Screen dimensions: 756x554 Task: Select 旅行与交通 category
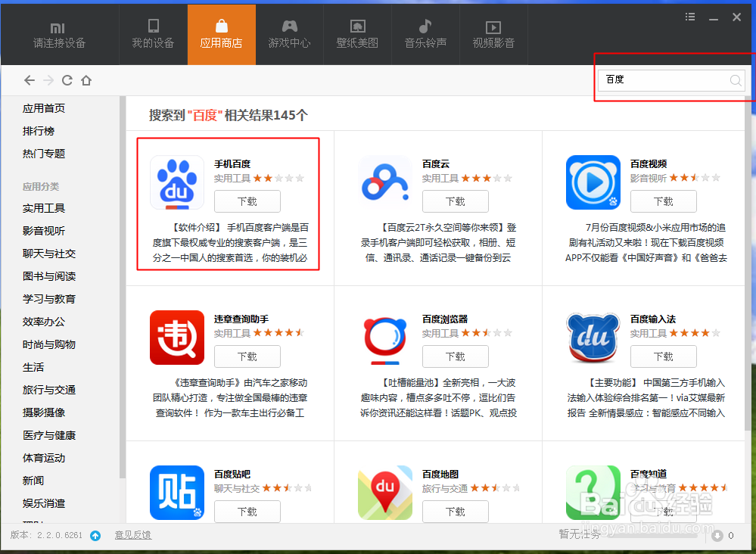coord(49,390)
